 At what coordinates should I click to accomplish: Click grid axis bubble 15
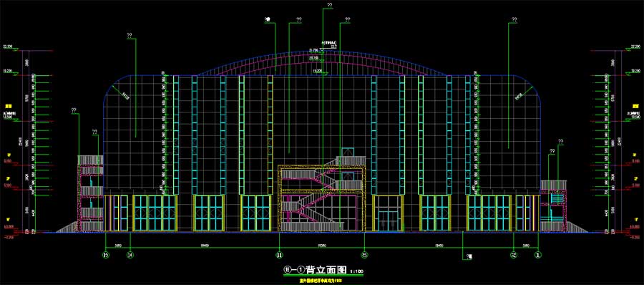(x=107, y=255)
